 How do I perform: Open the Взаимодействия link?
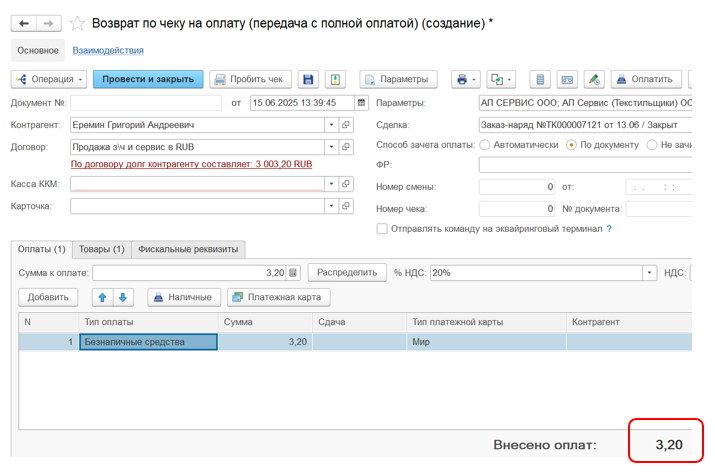[108, 50]
